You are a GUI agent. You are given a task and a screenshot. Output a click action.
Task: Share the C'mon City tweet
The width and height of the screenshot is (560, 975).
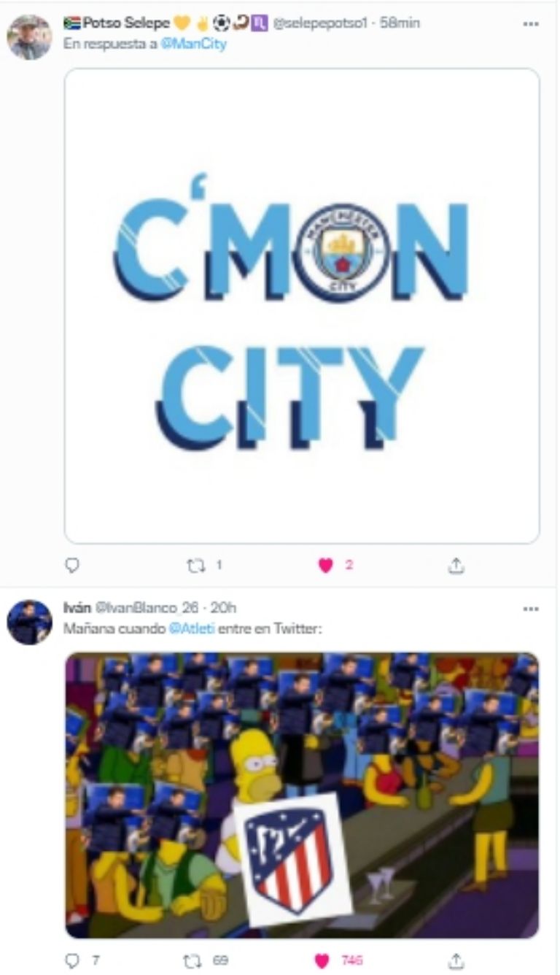click(x=456, y=565)
